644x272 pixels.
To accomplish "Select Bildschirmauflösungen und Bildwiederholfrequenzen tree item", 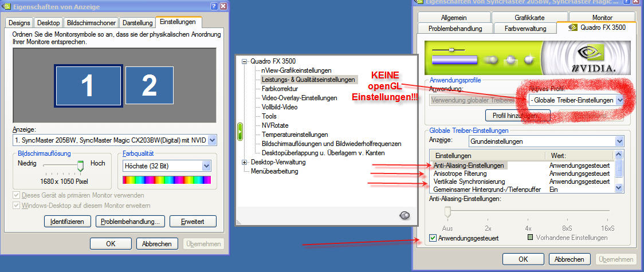I will 331,144.
